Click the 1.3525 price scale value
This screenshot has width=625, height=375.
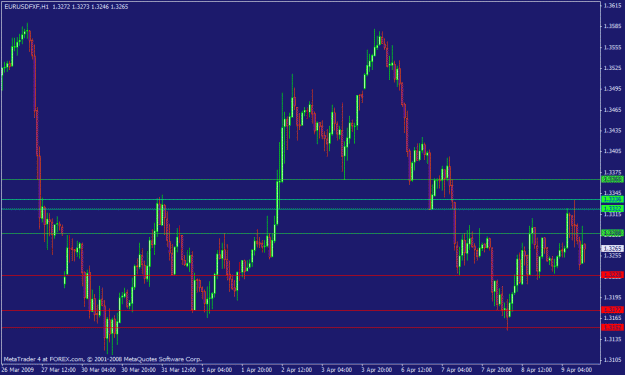[x=612, y=68]
